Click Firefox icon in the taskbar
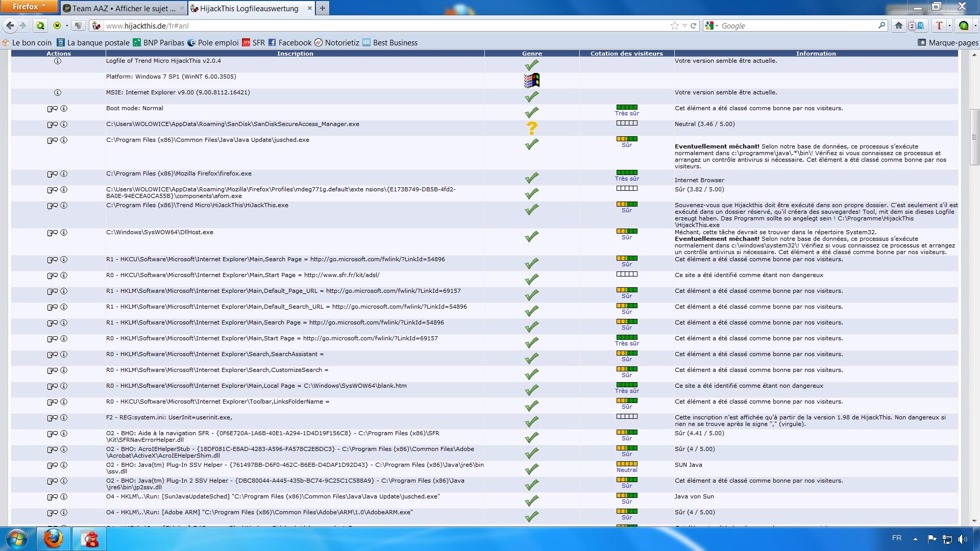The width and height of the screenshot is (980, 551). click(x=53, y=539)
